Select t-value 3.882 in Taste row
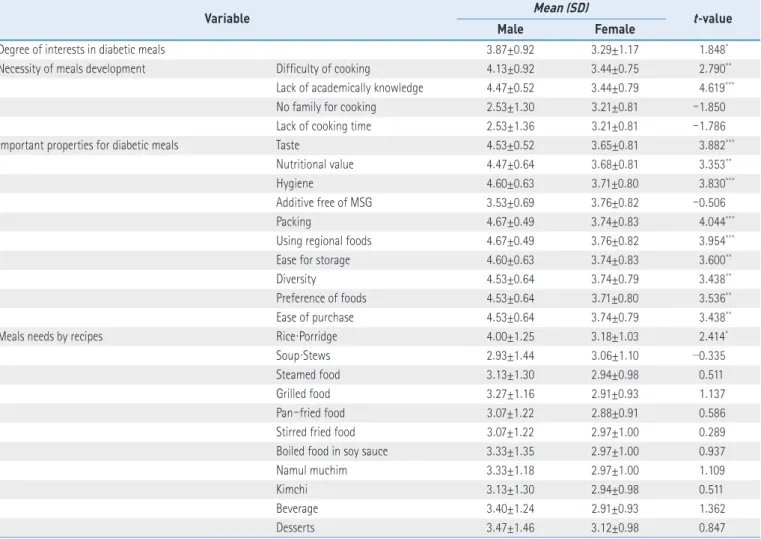 [x=716, y=145]
